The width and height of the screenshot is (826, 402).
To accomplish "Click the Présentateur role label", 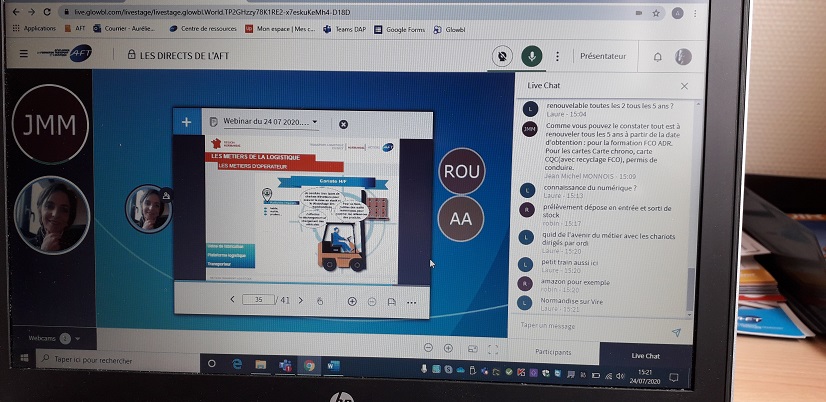I will (x=603, y=56).
